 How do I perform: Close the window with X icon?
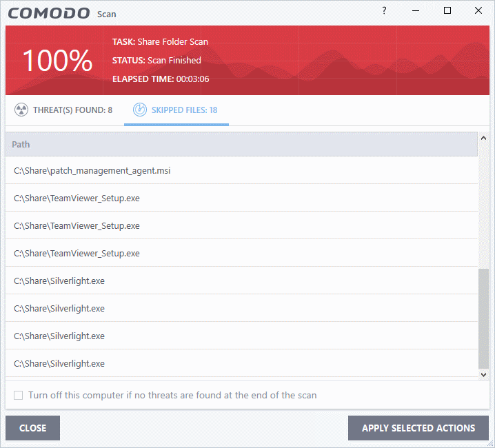[478, 11]
